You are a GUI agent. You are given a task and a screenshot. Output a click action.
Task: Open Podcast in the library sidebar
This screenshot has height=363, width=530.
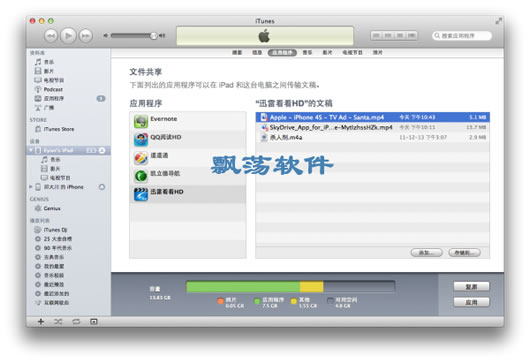(x=48, y=89)
